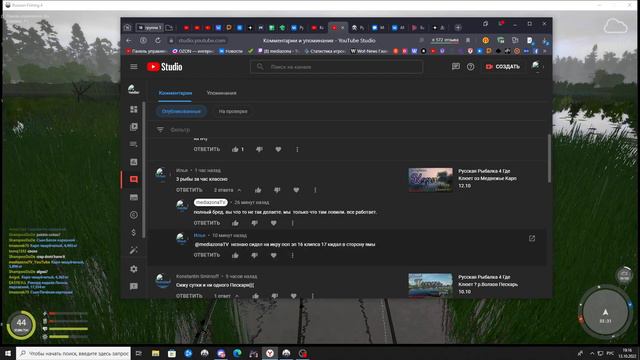Go back with the browser back arrow

coord(129,40)
